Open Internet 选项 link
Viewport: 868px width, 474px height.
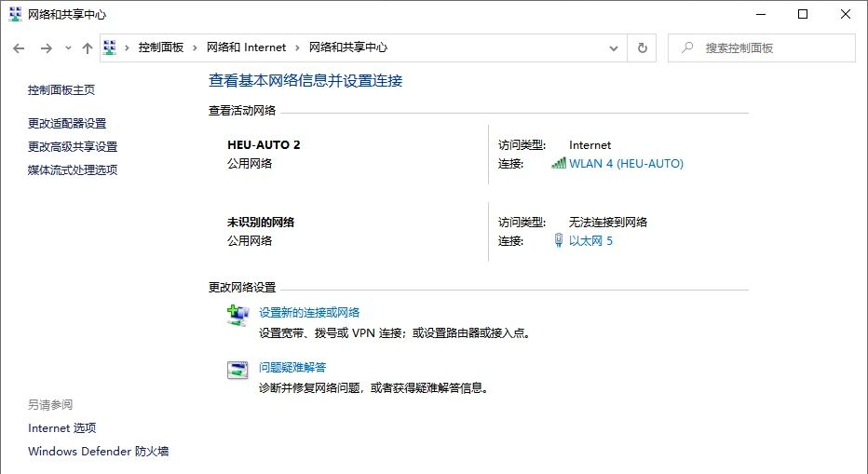[x=62, y=428]
